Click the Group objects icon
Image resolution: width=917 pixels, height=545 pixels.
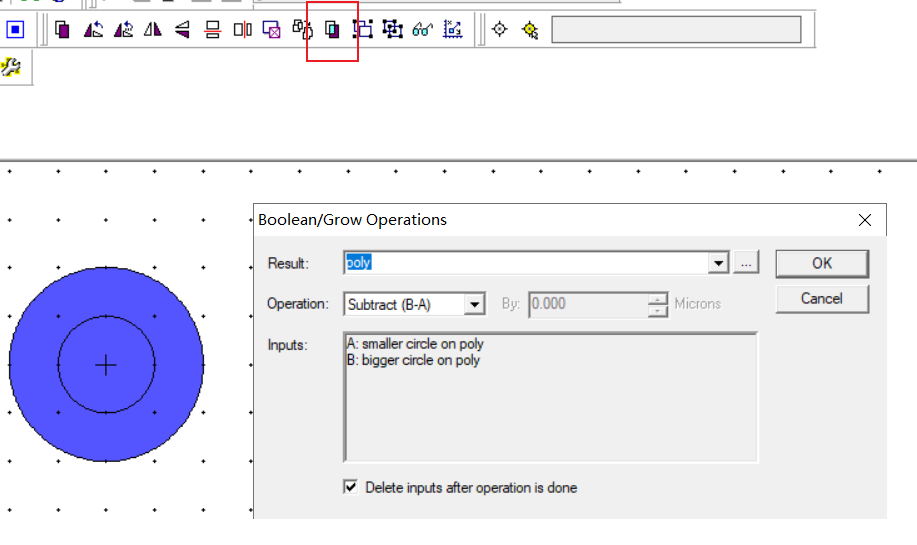(x=363, y=29)
